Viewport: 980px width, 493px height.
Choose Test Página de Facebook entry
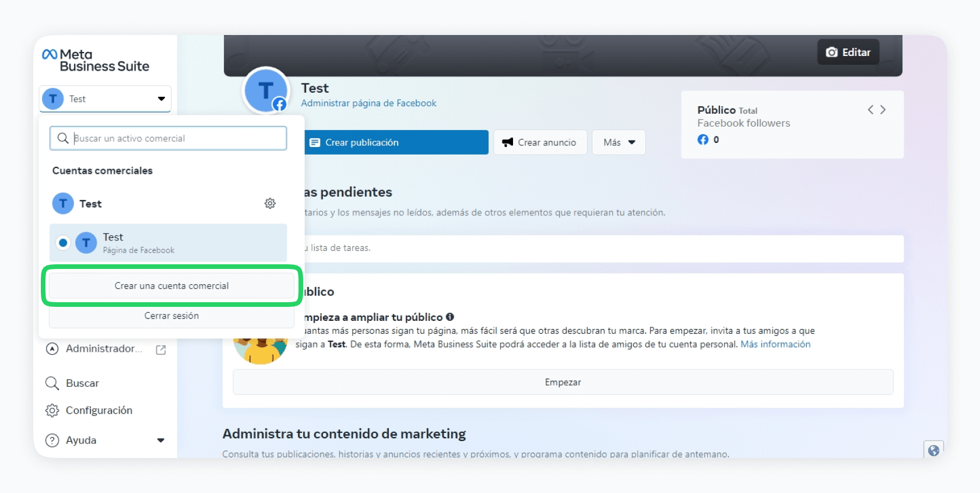168,243
